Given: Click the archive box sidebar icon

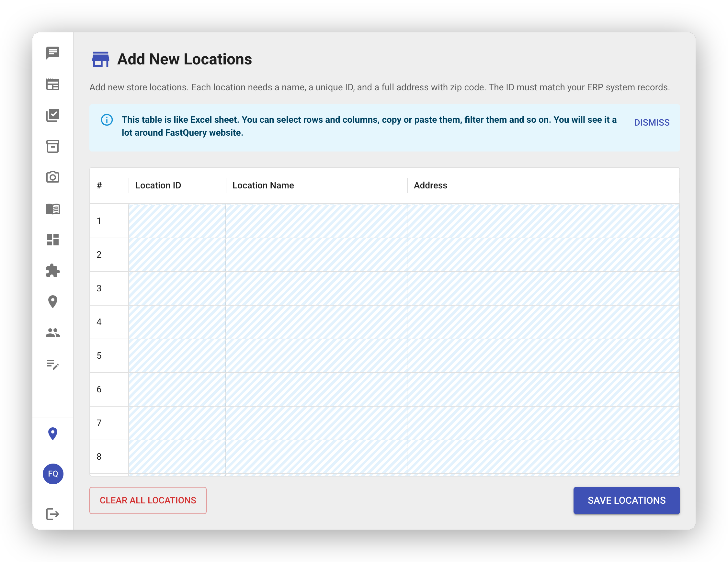Looking at the screenshot, I should [x=52, y=147].
